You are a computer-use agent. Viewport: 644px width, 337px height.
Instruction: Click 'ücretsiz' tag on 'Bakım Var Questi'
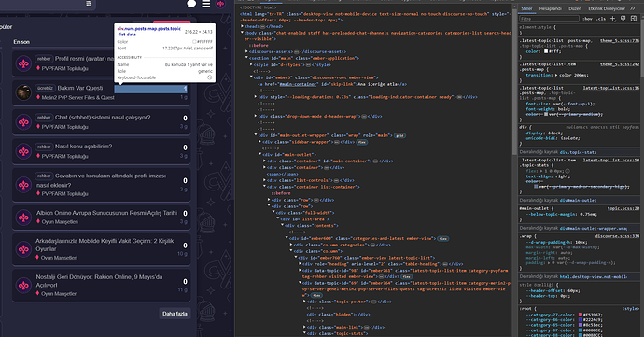45,89
